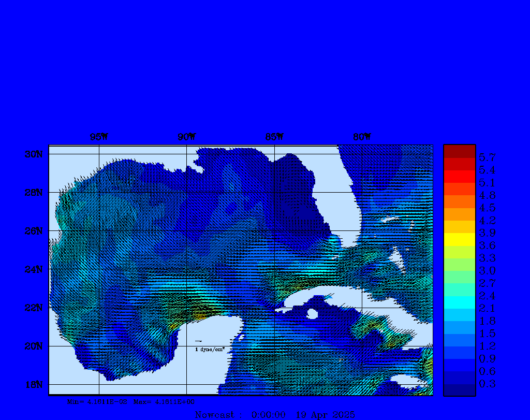Click the 0.3 colorbar value label
The image size is (530, 420).
[487, 384]
